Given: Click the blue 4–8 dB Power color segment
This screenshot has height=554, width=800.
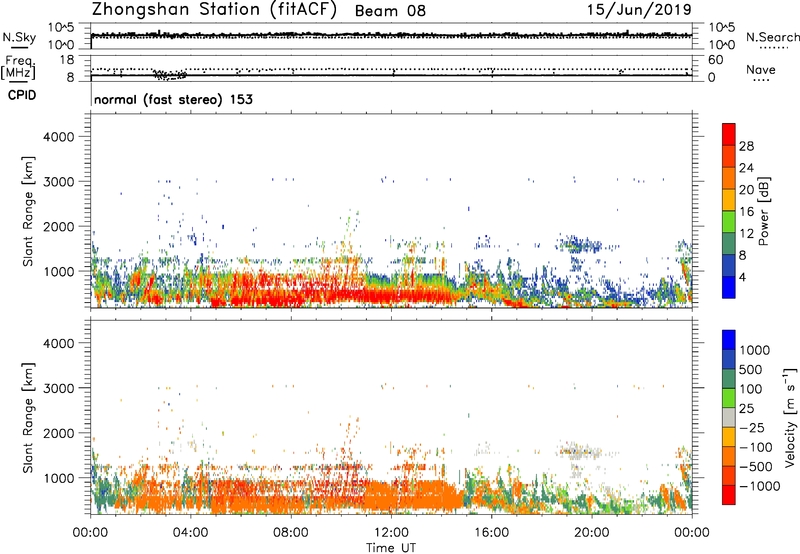Looking at the screenshot, I should pos(729,265).
